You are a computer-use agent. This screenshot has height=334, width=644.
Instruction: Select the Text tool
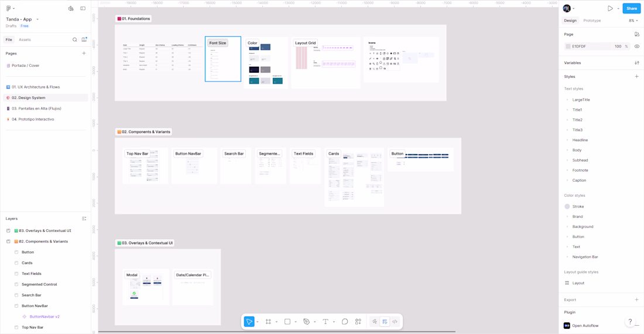point(326,322)
